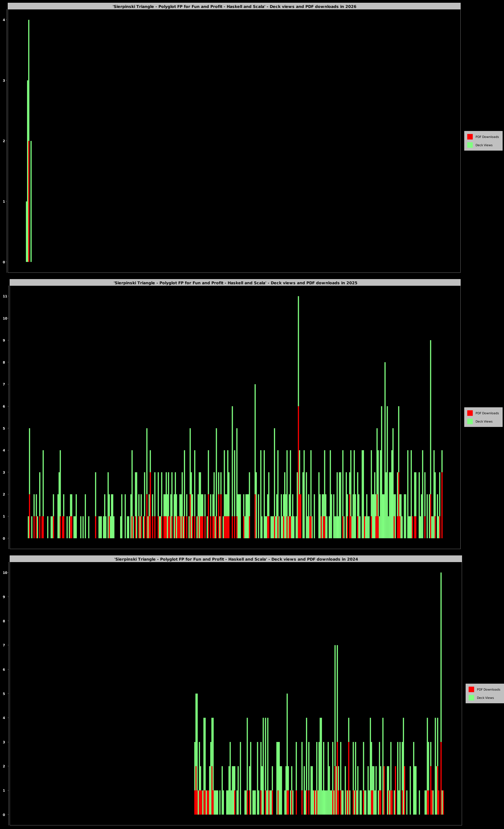The height and width of the screenshot is (829, 504).
Task: Click the 2024 chart title bar
Action: 236,559
